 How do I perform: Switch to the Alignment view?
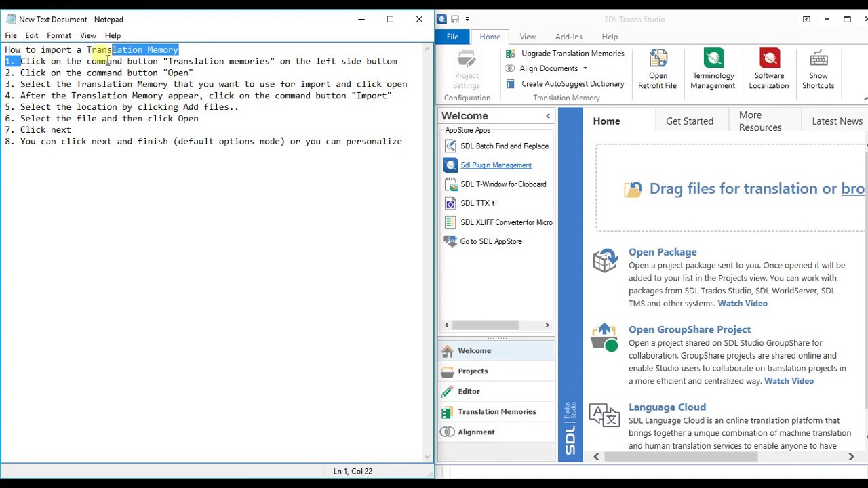click(496, 432)
